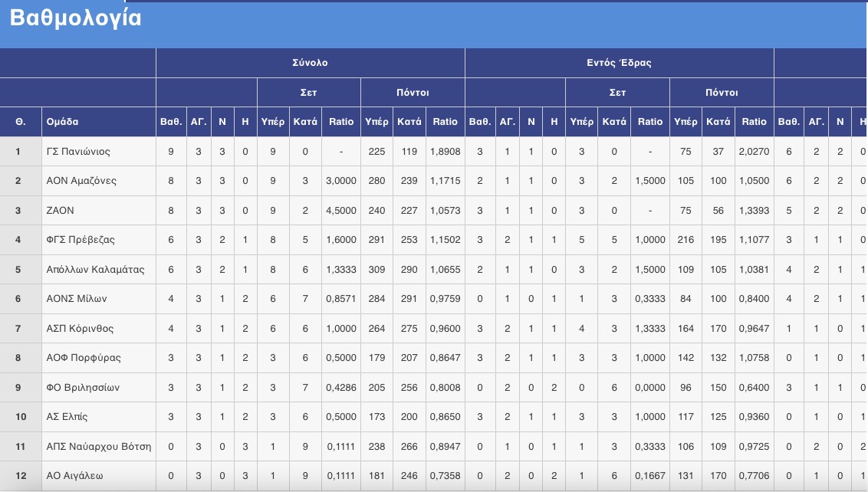Select team ΑΟ Αιγάλεω
This screenshot has width=868, height=492.
pos(74,476)
